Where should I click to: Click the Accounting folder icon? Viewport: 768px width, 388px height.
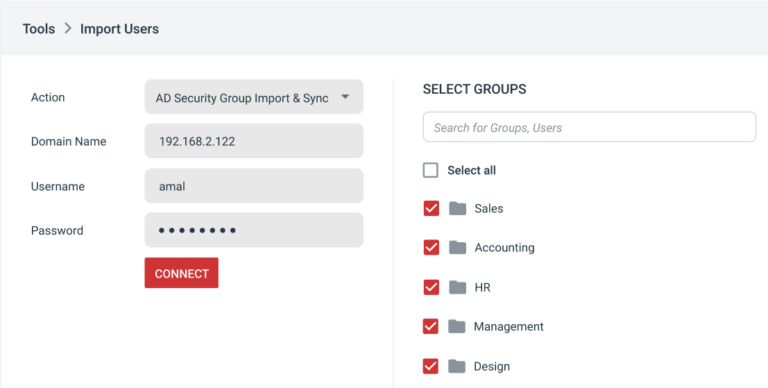pos(457,247)
